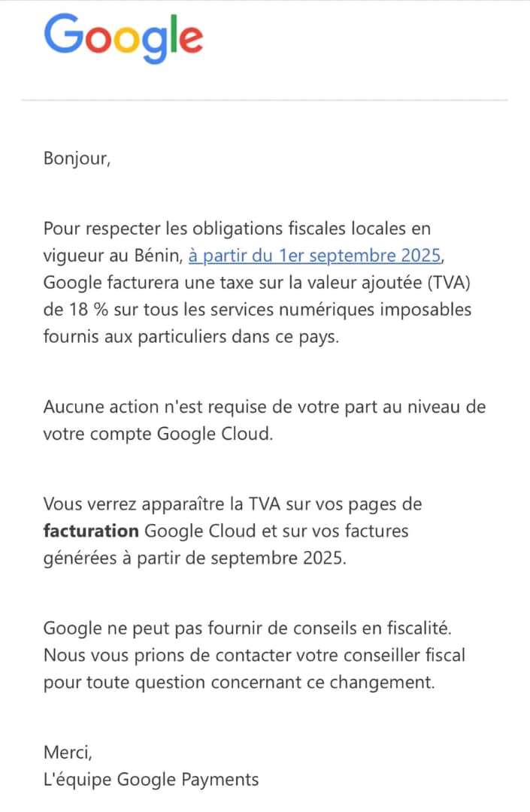
Task: Click "fournis aux particuliers dans ce pays." line
Action: pos(192,337)
